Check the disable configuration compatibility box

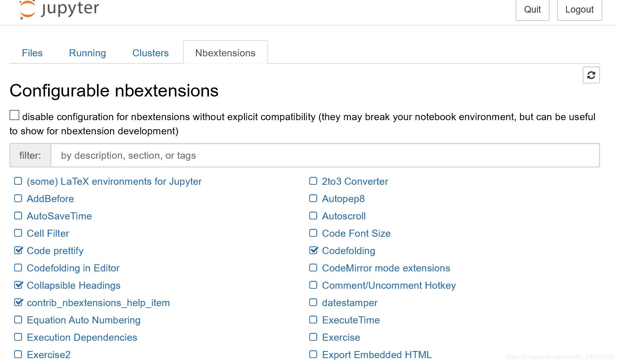pos(15,115)
